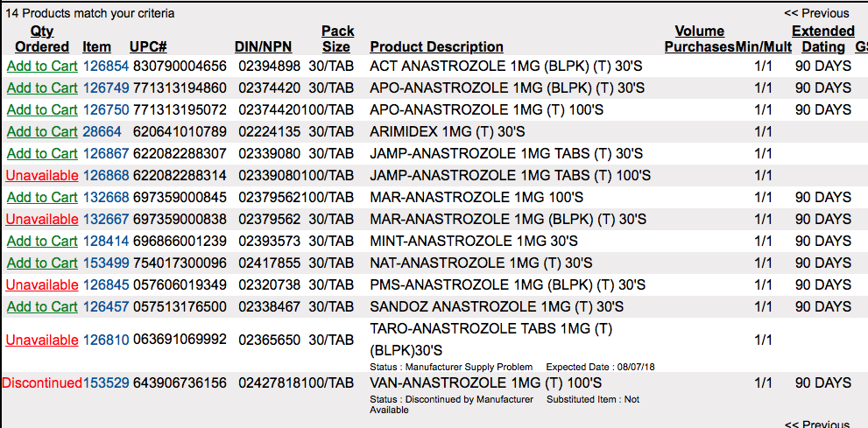Add MAR-Anastrozole 100's item 132668 to cart

click(x=42, y=197)
